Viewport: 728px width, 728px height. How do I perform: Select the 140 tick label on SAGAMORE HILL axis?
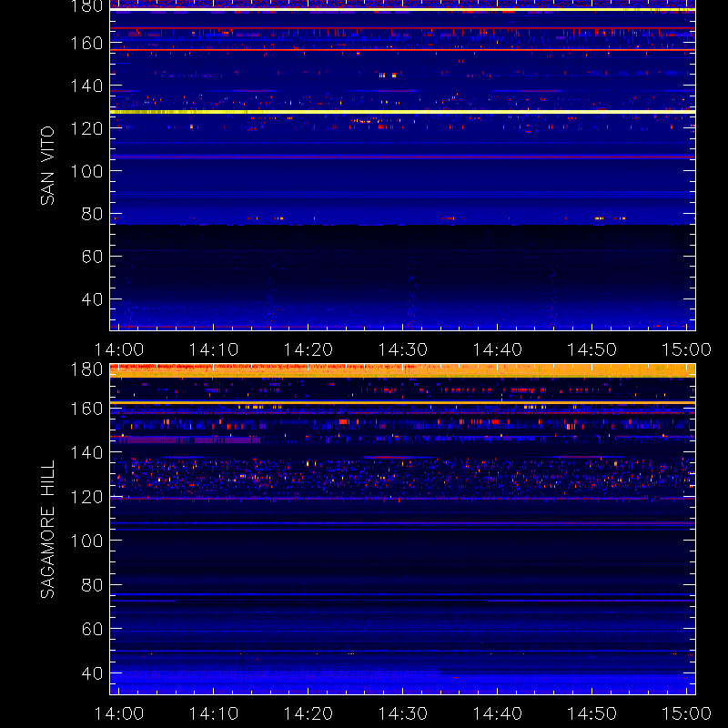[86, 452]
